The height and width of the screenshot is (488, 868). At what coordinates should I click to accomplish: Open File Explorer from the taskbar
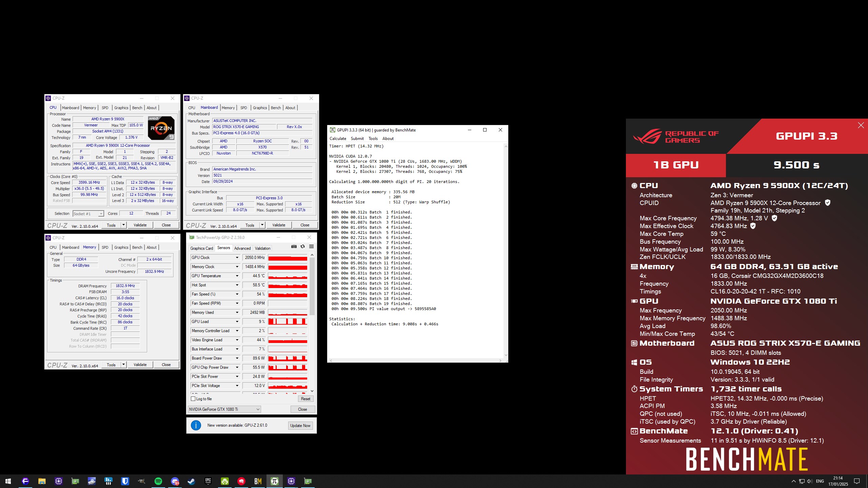pos(42,481)
